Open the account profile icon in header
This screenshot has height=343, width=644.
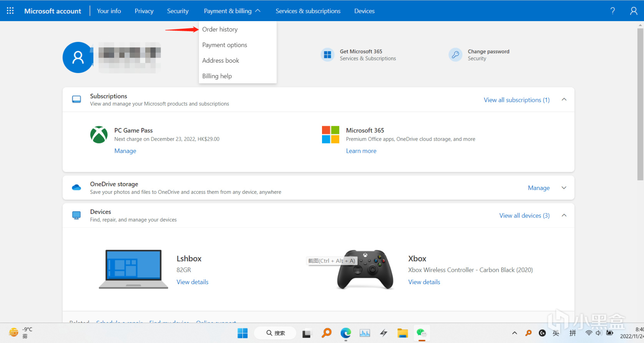(634, 11)
